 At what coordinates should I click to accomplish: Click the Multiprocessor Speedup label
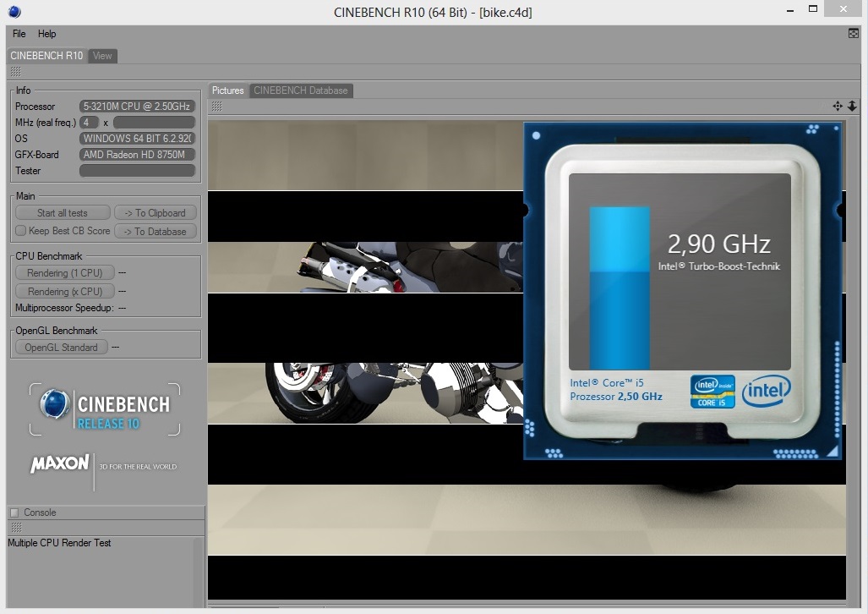point(64,308)
